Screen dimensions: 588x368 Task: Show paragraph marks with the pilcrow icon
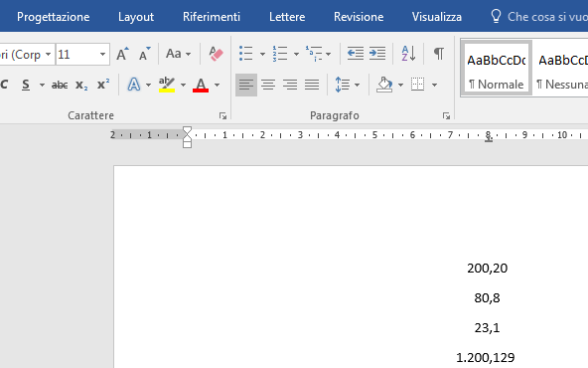click(439, 54)
